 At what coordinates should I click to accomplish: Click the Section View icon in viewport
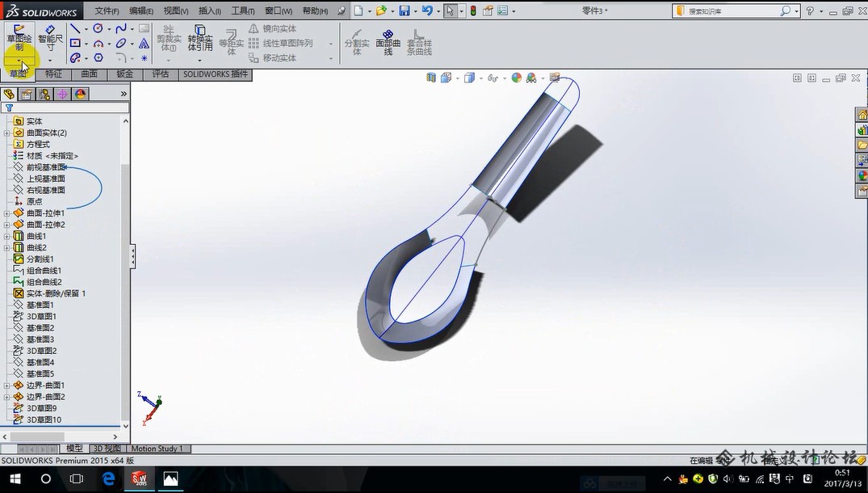click(431, 78)
